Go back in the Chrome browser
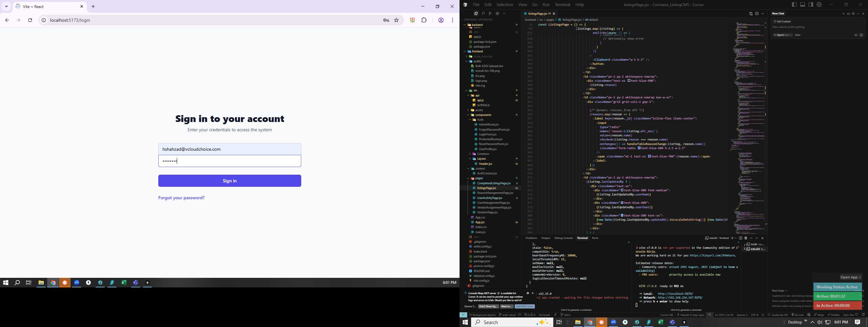Screen dimensions: 868x327 pos(7,20)
